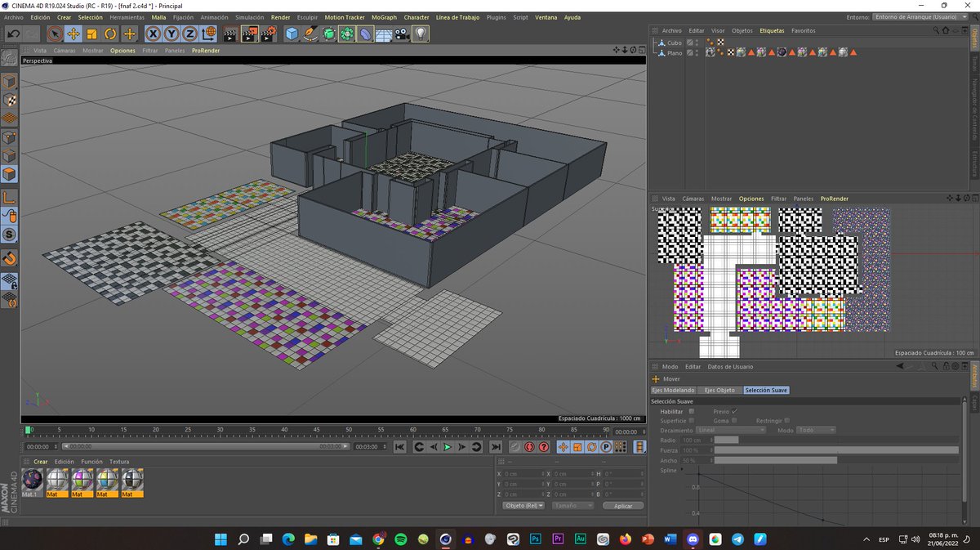Enable the Axis mode L icon
Viewport: 980px width, 550px height.
pos(9,198)
